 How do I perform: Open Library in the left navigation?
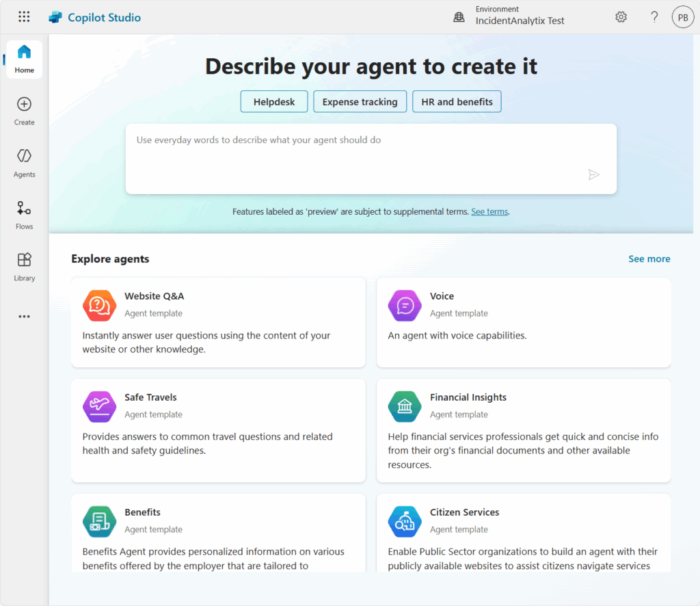point(24,267)
